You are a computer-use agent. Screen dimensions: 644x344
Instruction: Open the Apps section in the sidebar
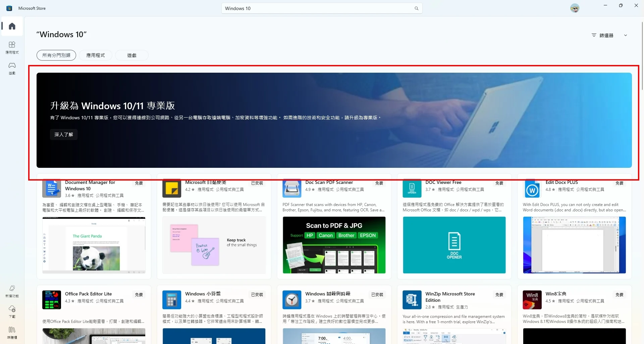(x=12, y=47)
